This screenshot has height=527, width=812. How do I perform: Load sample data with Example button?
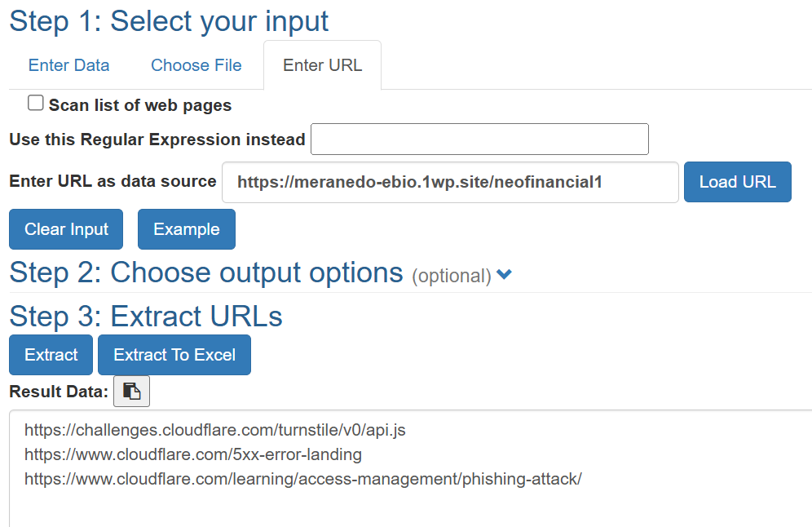[187, 229]
